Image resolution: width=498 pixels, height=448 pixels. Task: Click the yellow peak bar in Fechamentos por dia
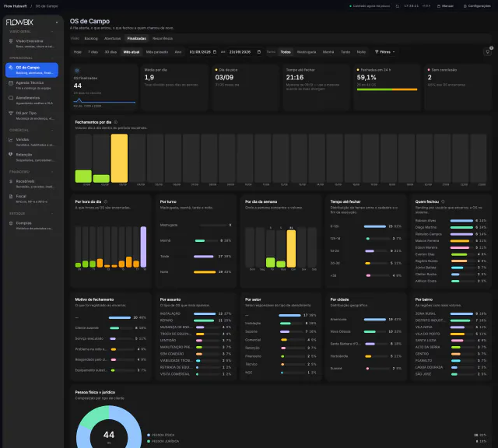tap(119, 158)
